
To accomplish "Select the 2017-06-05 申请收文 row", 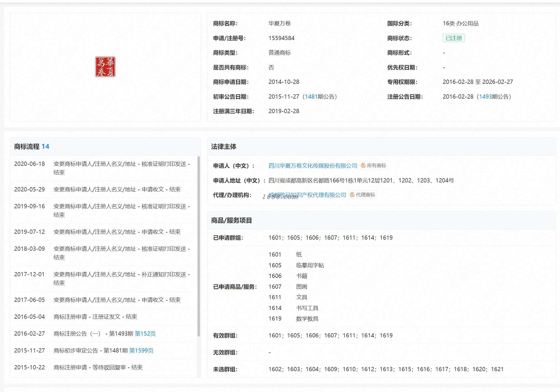I will (103, 300).
